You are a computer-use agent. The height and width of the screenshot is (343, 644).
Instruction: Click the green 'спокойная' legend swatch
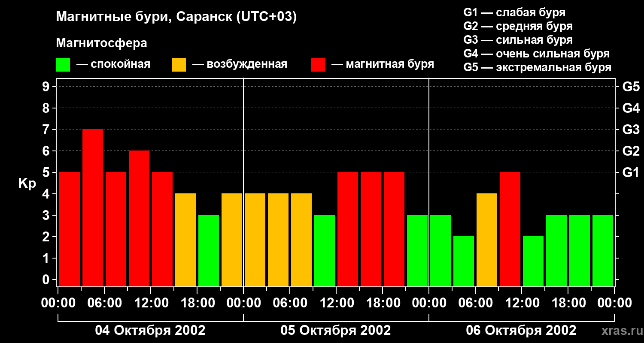63,65
